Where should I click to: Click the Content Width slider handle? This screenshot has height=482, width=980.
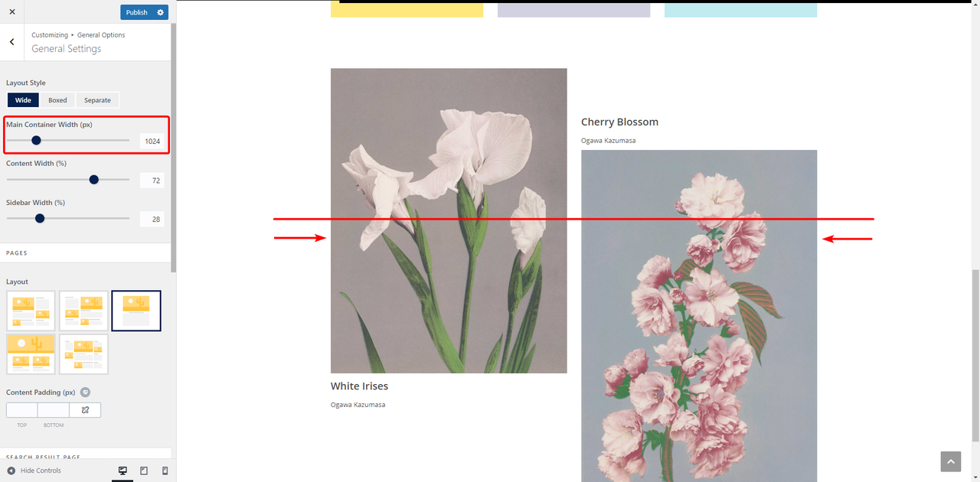94,180
